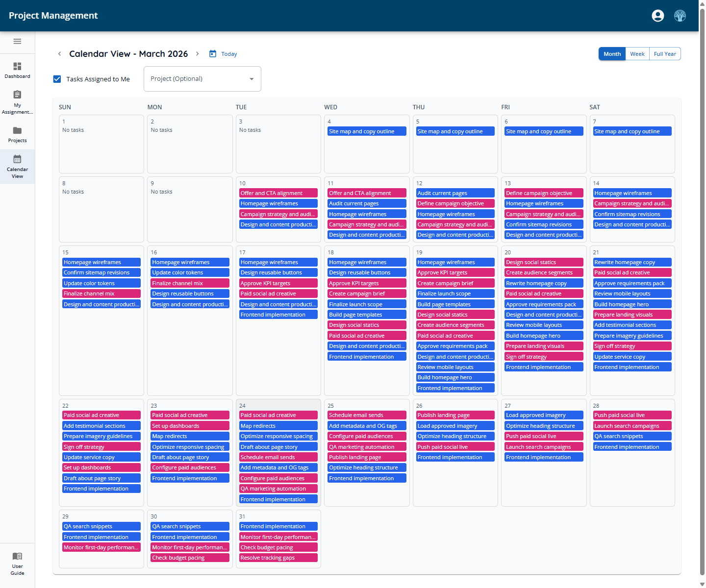
Task: Expand the Project (Optional) dropdown
Action: (202, 79)
